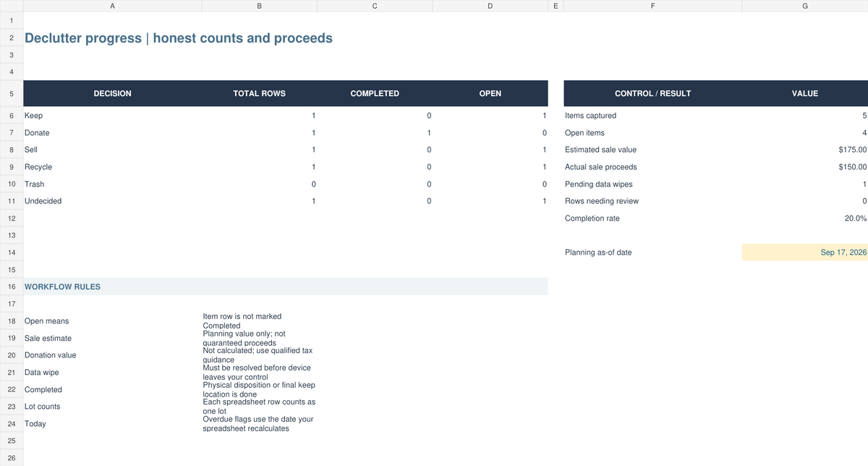Select column F header
The image size is (868, 466).
652,6
